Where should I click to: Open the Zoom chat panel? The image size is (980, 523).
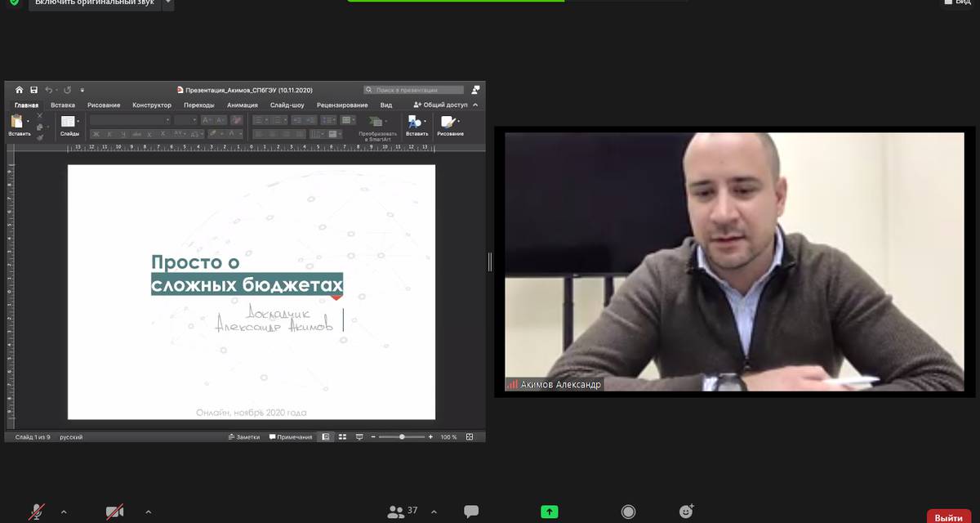tap(471, 512)
